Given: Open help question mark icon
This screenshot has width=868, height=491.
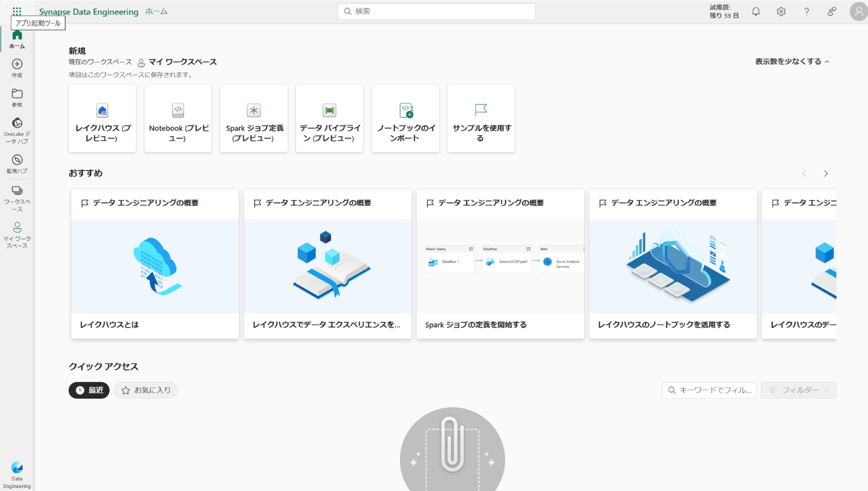Looking at the screenshot, I should pyautogui.click(x=807, y=11).
